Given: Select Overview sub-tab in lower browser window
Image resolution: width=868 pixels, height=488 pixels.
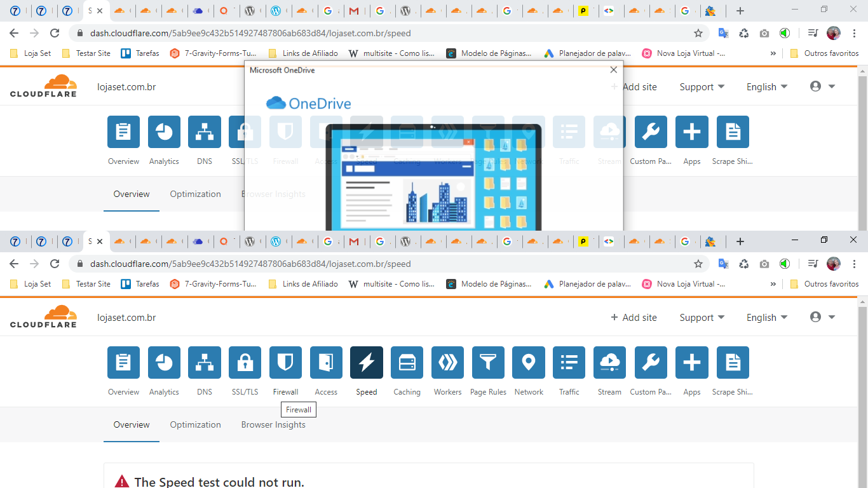Looking at the screenshot, I should [x=132, y=424].
